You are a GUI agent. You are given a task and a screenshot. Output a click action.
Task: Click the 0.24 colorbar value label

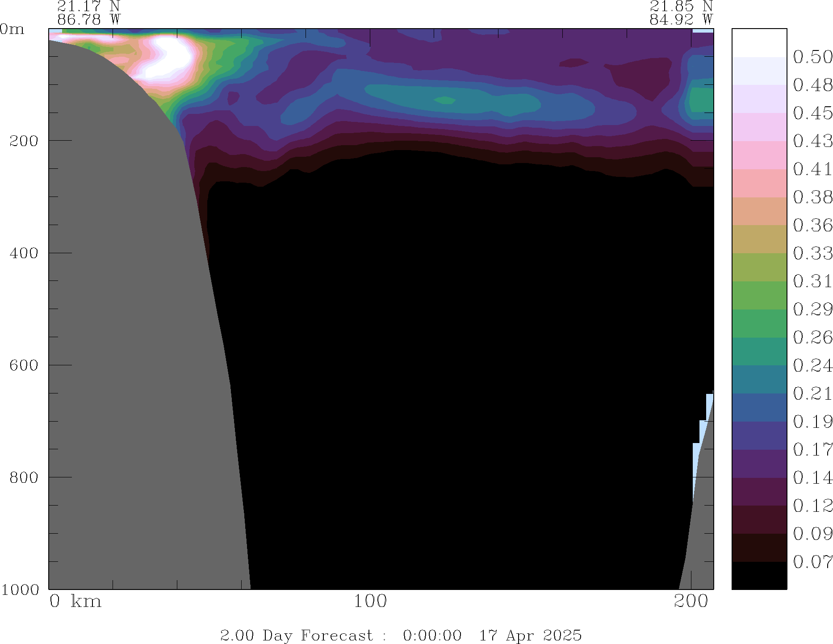pyautogui.click(x=812, y=366)
